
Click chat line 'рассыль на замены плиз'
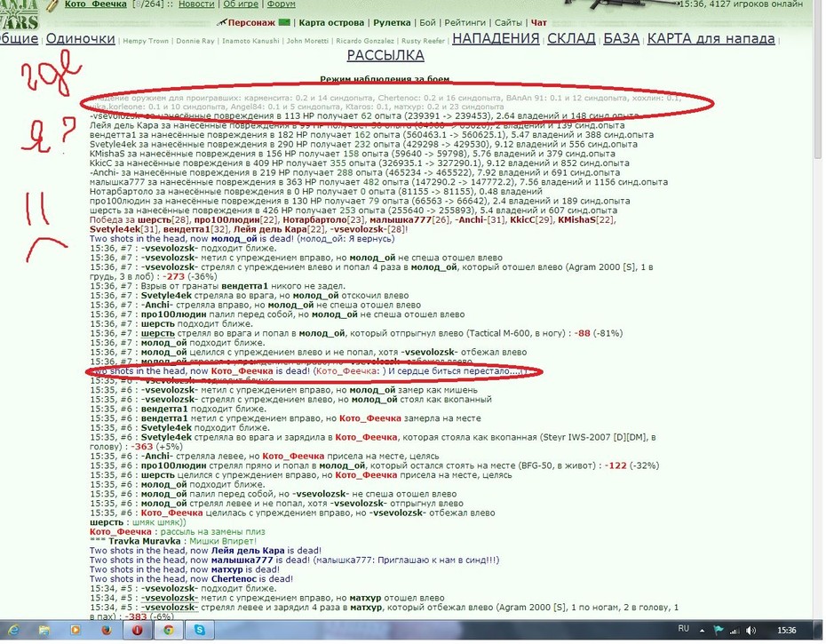tap(178, 532)
